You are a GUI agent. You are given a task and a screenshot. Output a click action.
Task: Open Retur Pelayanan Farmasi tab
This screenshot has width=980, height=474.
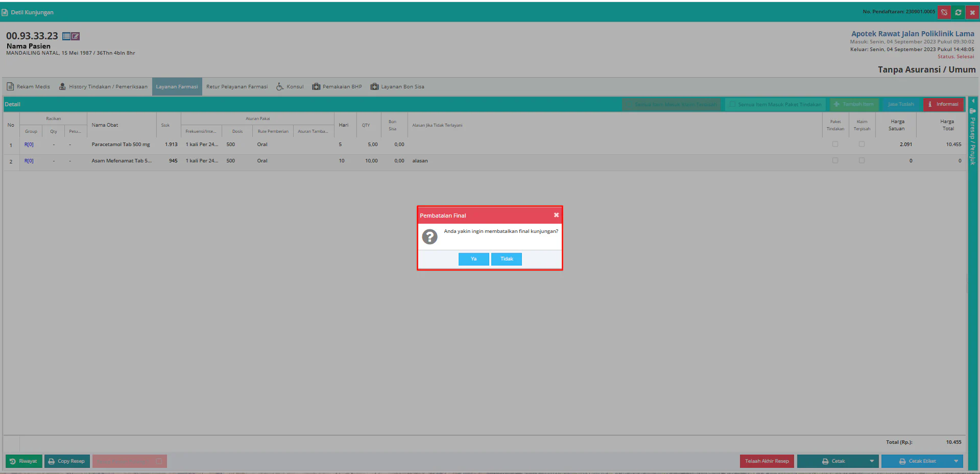237,87
